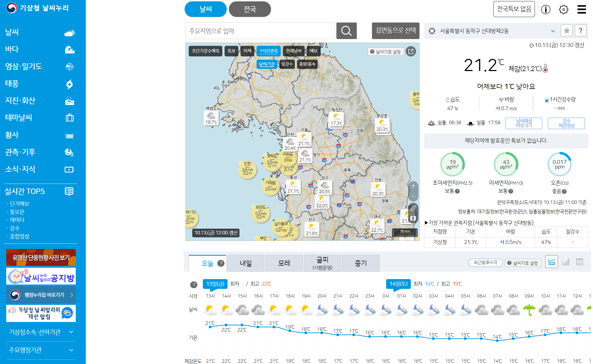Select the 내일 forecast tab
Image resolution: width=593 pixels, height=364 pixels.
pos(245,263)
